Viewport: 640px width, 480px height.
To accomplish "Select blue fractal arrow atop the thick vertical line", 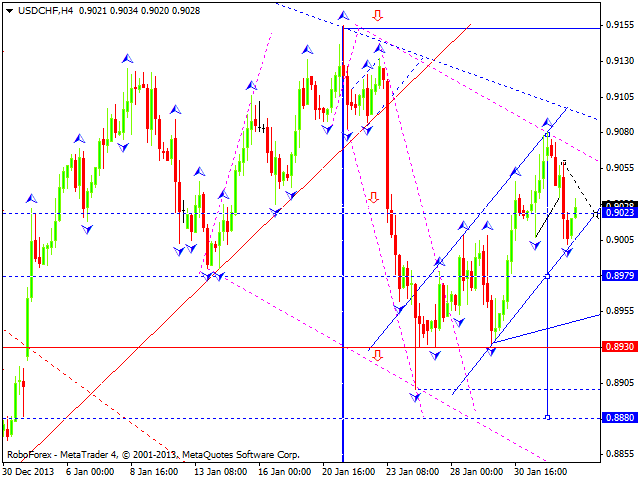I will point(344,16).
